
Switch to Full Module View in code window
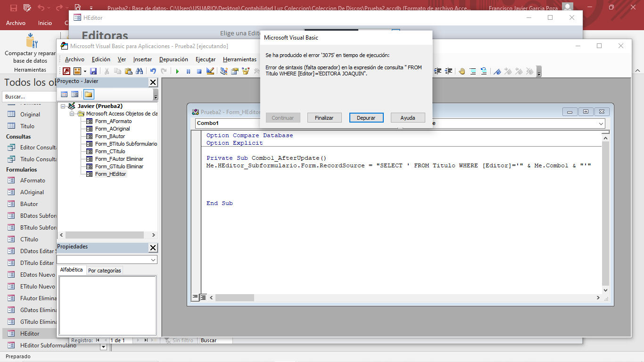click(203, 297)
